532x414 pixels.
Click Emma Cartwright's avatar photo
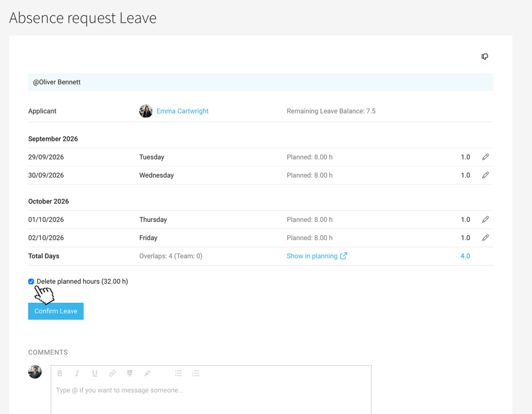[146, 111]
